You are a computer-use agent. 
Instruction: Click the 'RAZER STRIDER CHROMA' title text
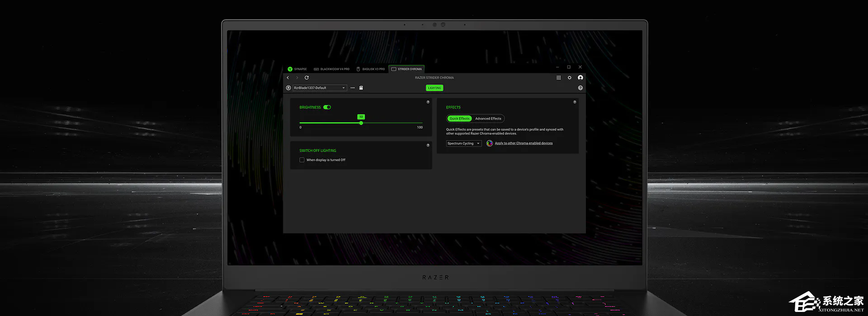pyautogui.click(x=434, y=78)
